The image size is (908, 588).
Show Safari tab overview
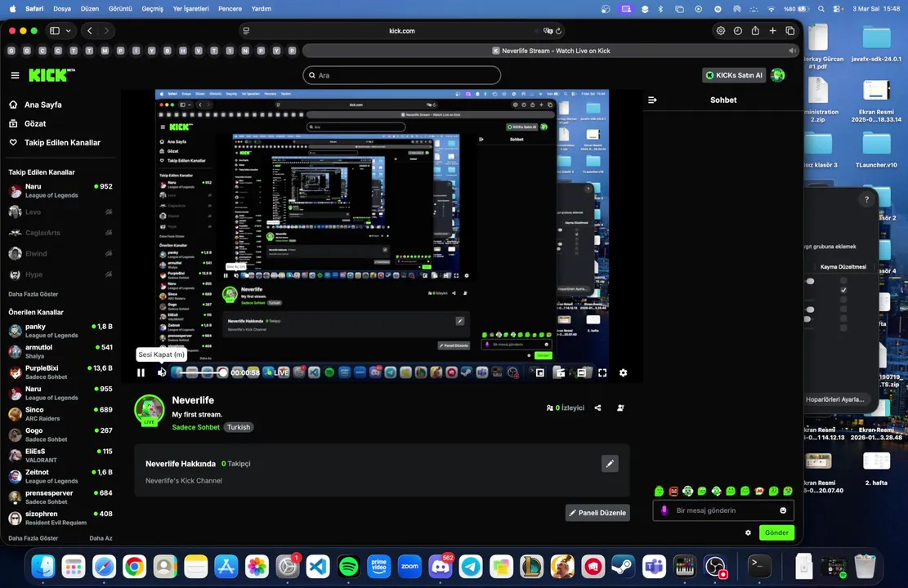789,31
